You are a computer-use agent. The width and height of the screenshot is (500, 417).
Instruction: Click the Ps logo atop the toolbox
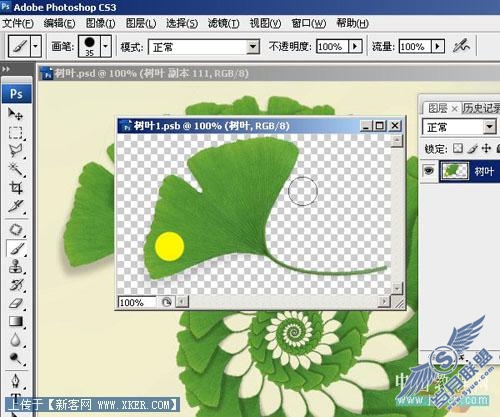16,94
